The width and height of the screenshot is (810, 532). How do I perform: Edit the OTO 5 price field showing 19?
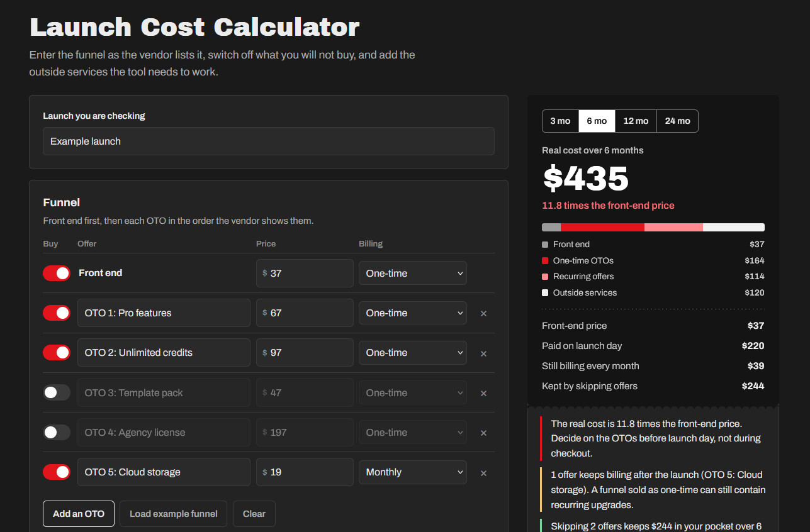pos(305,472)
